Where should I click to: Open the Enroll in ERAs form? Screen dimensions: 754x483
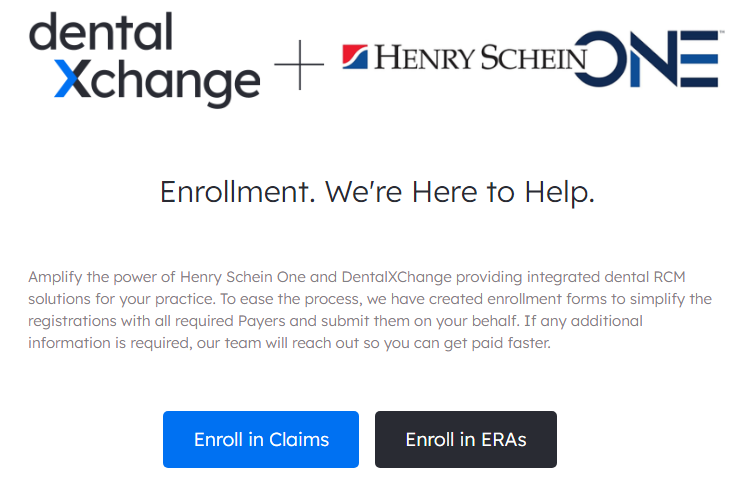465,439
